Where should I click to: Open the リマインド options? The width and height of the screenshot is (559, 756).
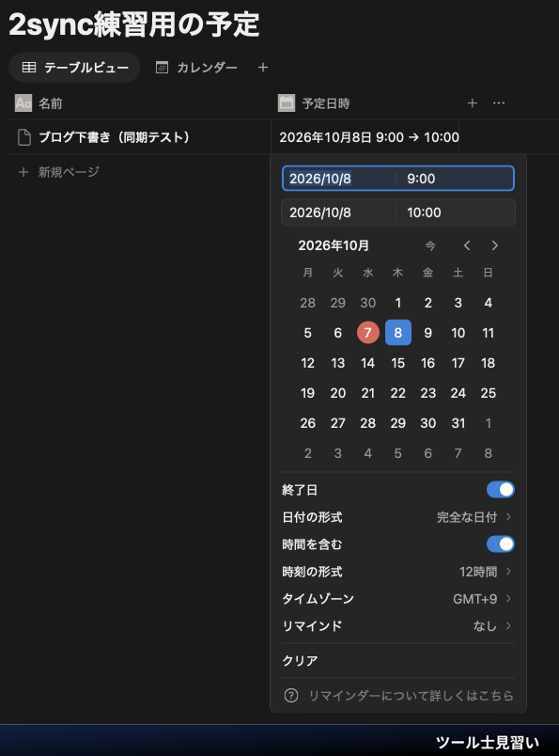(x=398, y=626)
